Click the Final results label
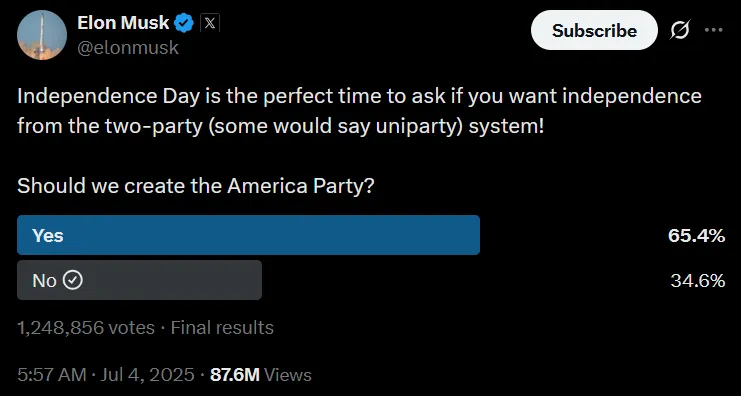741x396 pixels. tap(222, 327)
